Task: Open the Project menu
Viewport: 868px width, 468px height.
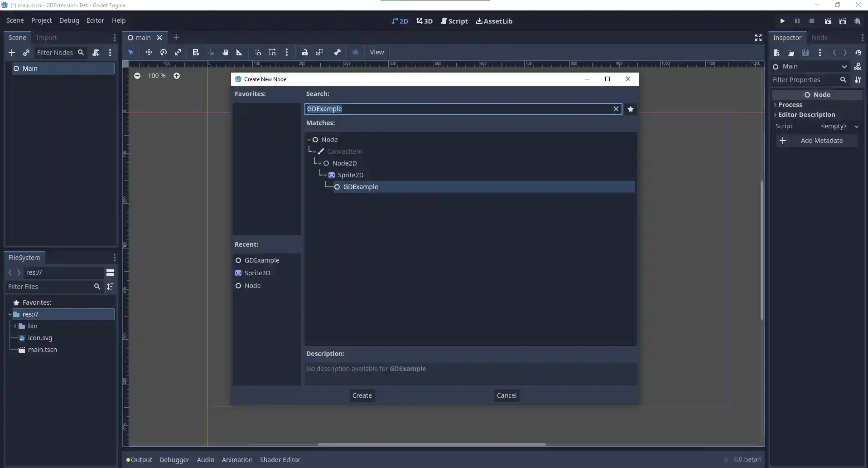Action: 41,20
